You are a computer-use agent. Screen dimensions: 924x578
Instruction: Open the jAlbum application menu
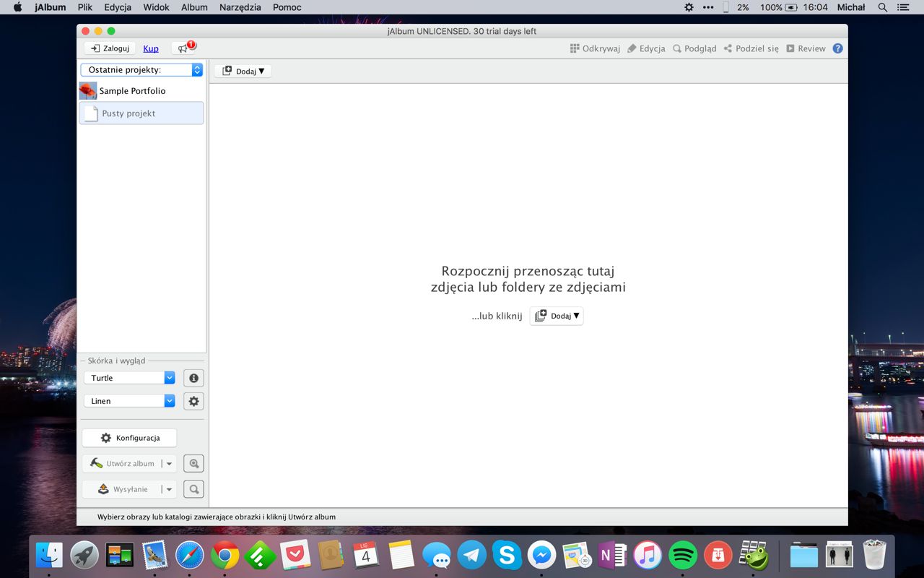(51, 7)
